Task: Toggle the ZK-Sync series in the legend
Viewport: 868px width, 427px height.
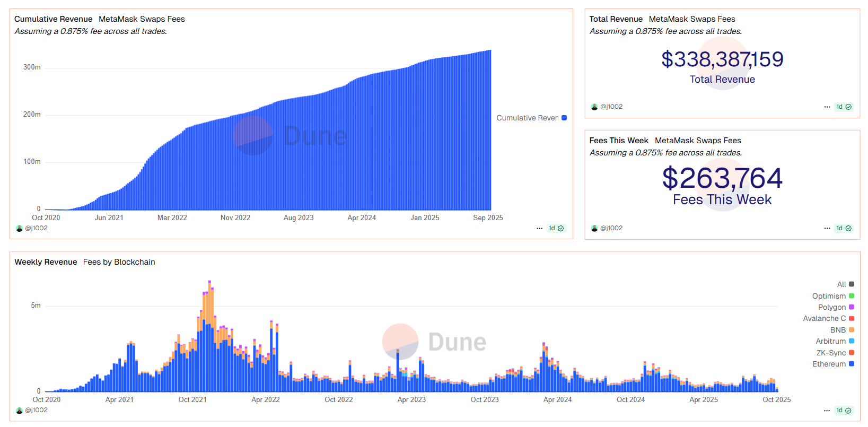Action: 835,353
